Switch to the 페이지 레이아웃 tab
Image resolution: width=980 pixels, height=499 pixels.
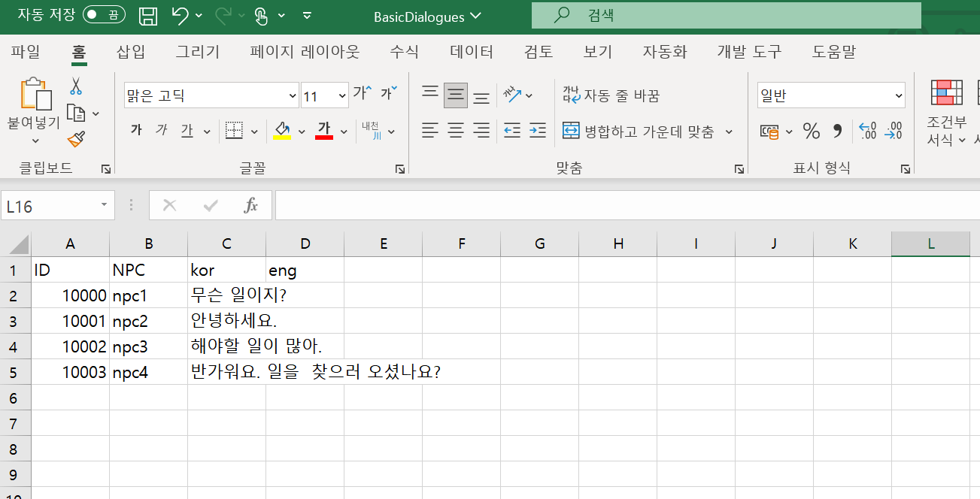pyautogui.click(x=305, y=52)
